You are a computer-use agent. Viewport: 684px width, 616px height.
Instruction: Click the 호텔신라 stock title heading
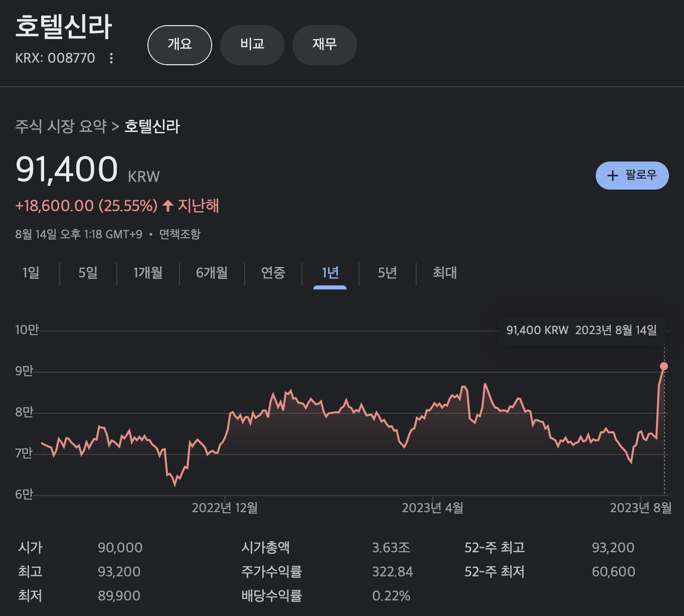(x=64, y=27)
